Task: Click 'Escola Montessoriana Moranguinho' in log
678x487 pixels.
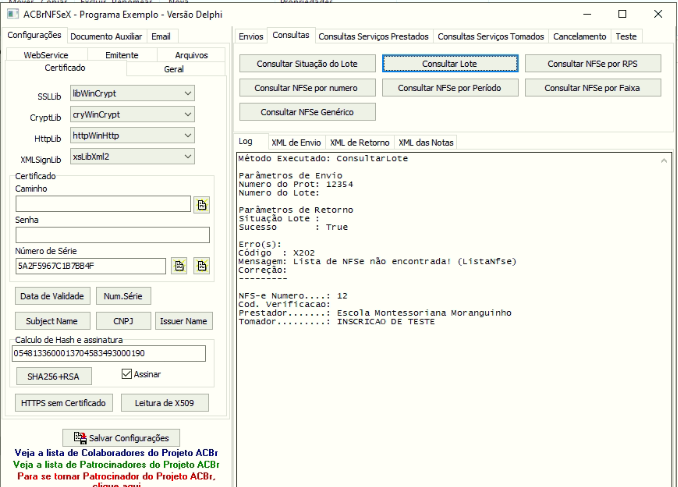Action: pos(424,313)
